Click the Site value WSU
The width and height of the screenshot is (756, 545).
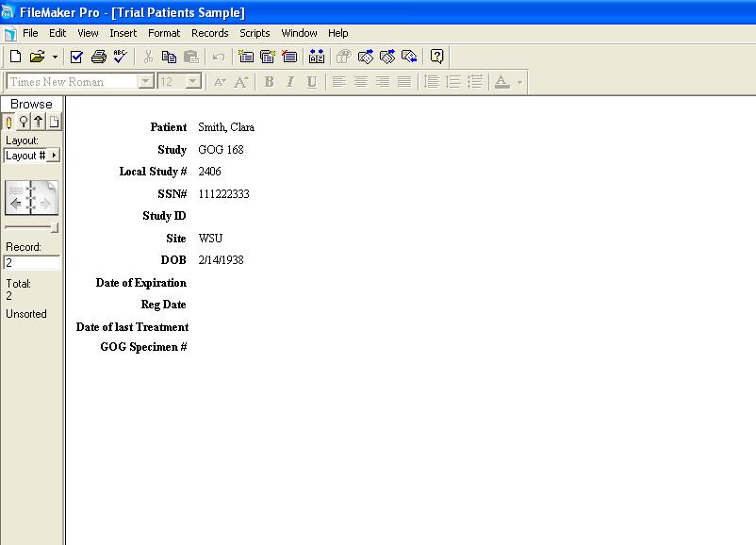(211, 239)
